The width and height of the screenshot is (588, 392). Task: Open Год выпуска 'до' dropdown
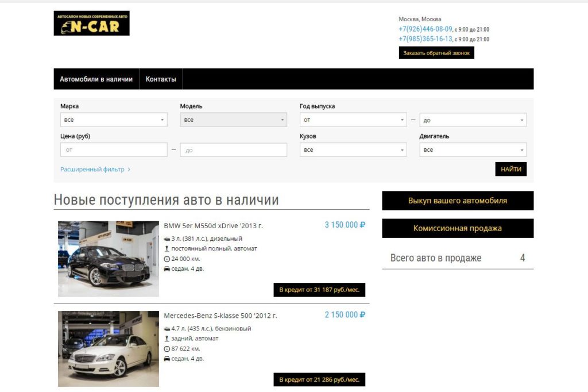tap(473, 120)
